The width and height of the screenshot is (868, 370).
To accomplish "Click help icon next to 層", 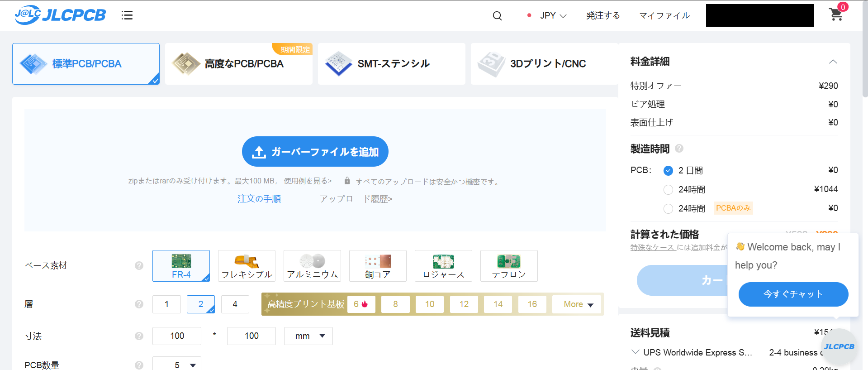I will coord(139,304).
